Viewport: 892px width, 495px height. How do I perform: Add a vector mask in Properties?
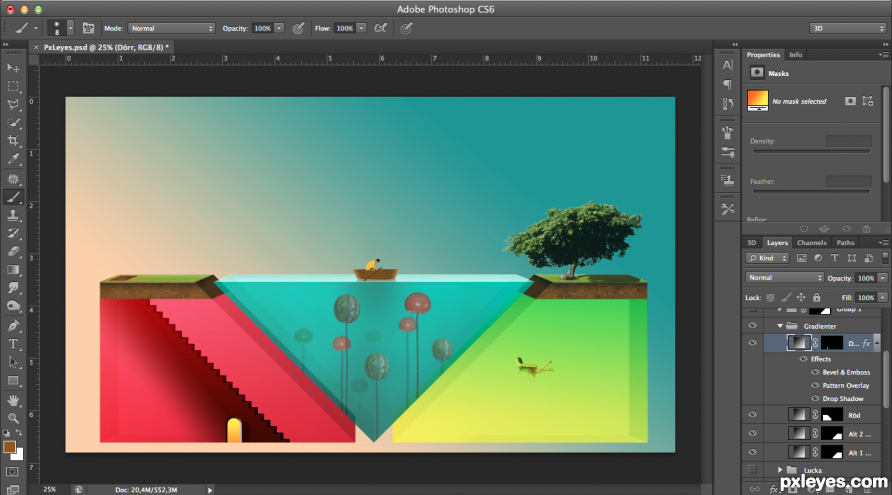[x=868, y=101]
